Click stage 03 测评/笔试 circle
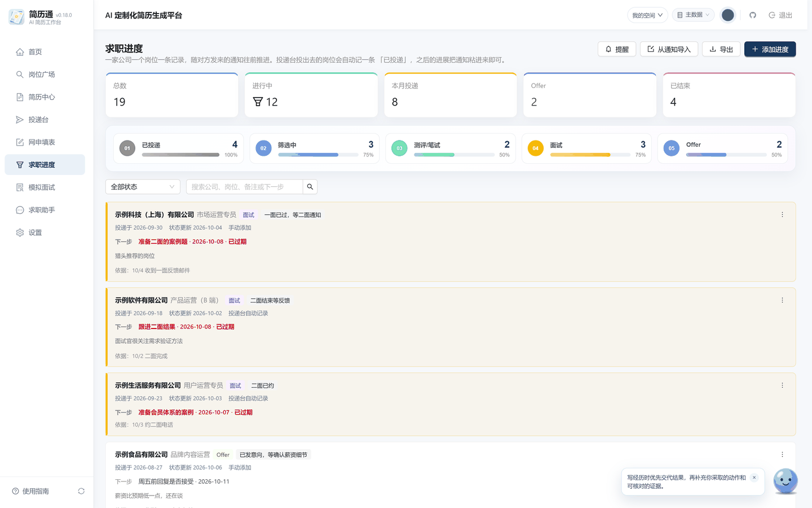The image size is (812, 508). pyautogui.click(x=399, y=148)
